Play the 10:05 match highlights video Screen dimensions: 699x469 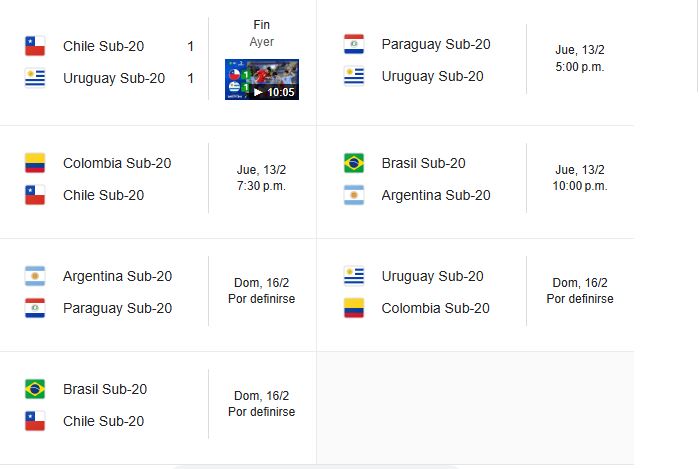(262, 79)
